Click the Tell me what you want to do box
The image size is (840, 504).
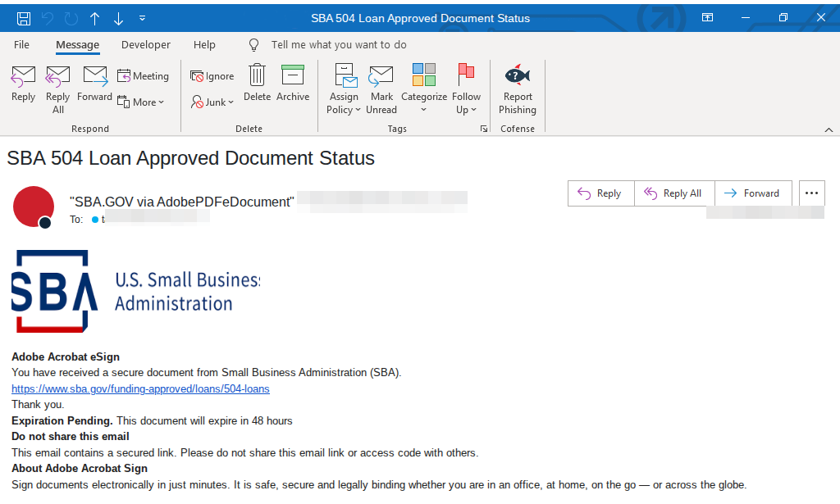tap(339, 45)
